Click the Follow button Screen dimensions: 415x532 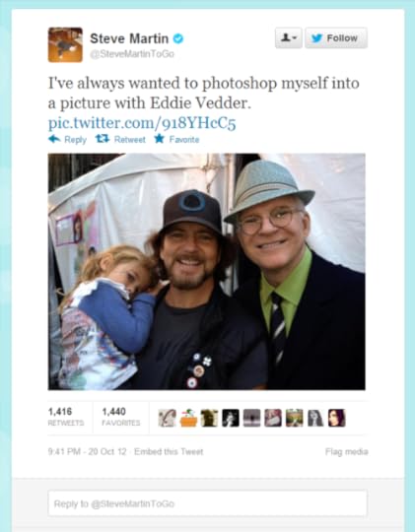336,37
